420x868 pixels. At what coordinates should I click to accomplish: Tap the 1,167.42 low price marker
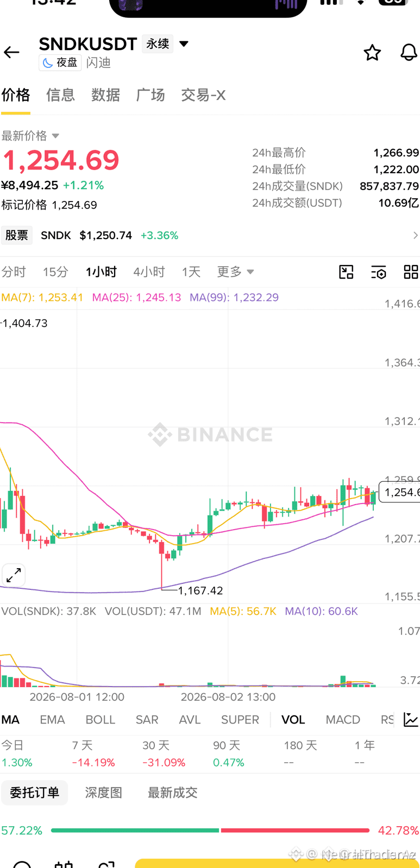200,590
